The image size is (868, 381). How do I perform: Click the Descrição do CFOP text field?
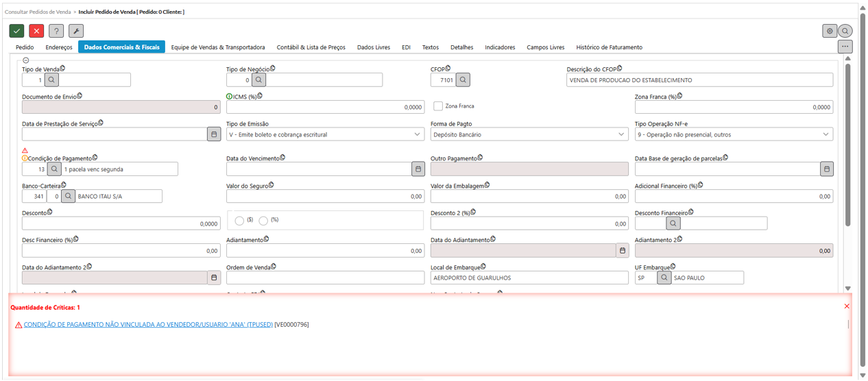[x=700, y=79]
